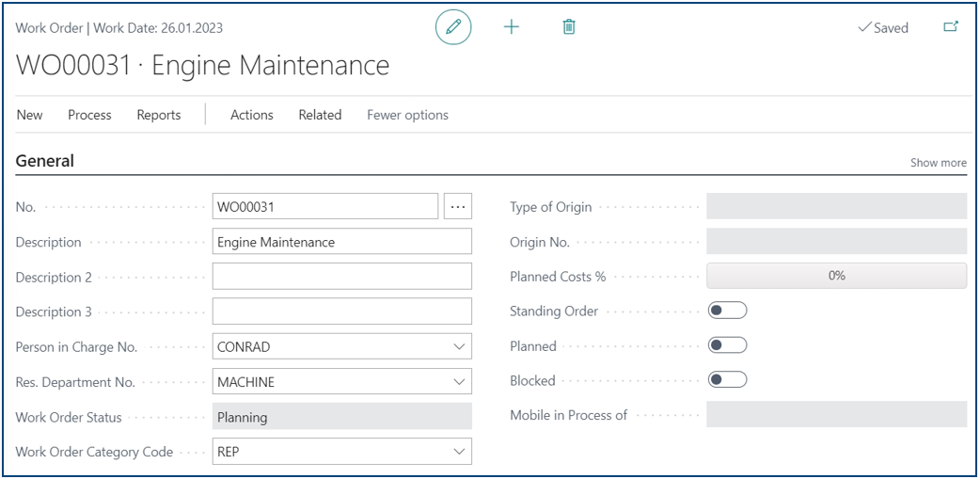Open the ellipsis lookup next to No.
980x479 pixels.
[x=458, y=206]
